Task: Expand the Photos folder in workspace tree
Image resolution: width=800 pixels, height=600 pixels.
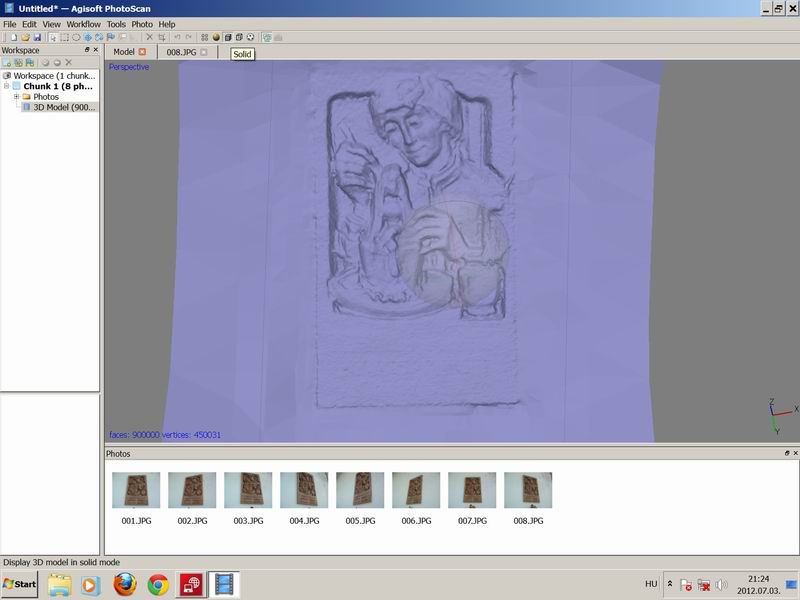Action: [16, 97]
